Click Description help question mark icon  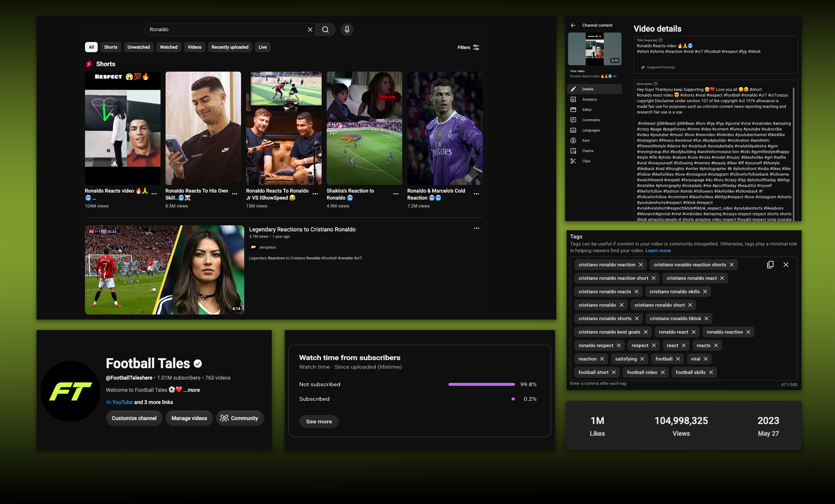tap(655, 84)
